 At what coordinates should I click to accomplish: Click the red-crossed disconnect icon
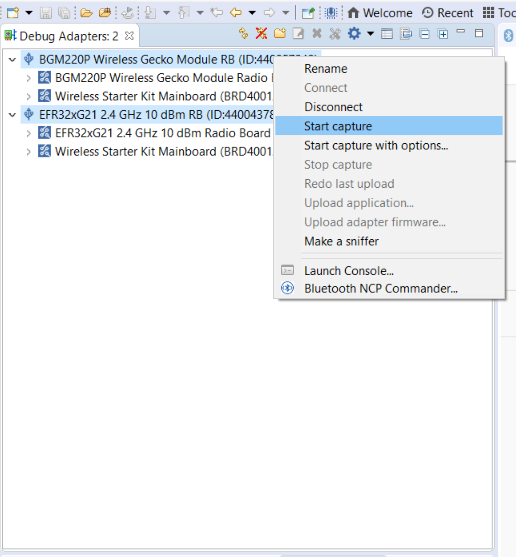[261, 33]
